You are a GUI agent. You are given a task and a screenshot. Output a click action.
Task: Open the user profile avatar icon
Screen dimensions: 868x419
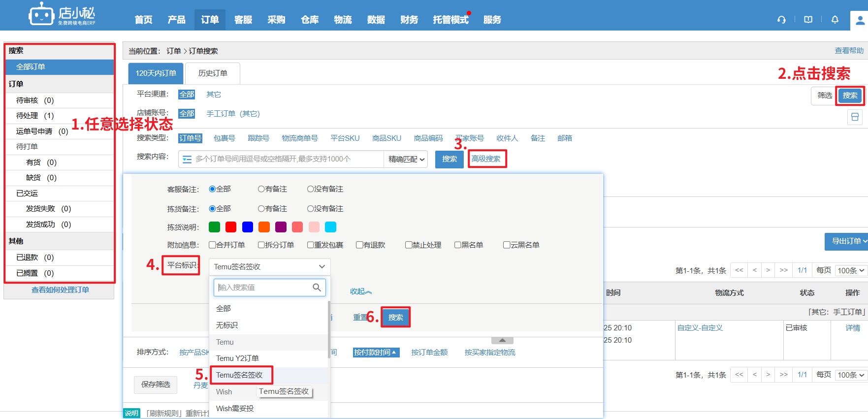tap(860, 20)
